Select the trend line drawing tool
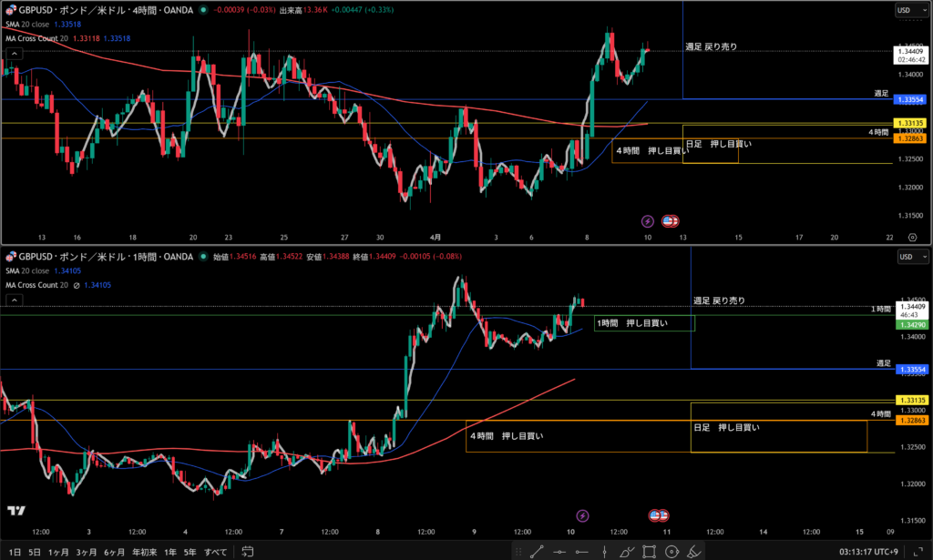Screen dimensions: 933x560 pos(537,551)
